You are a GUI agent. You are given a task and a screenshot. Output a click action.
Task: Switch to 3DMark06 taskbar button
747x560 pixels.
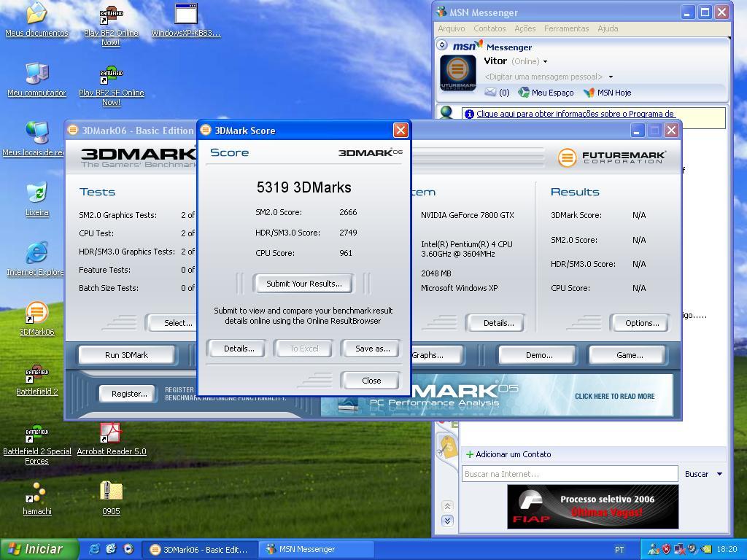click(x=200, y=550)
